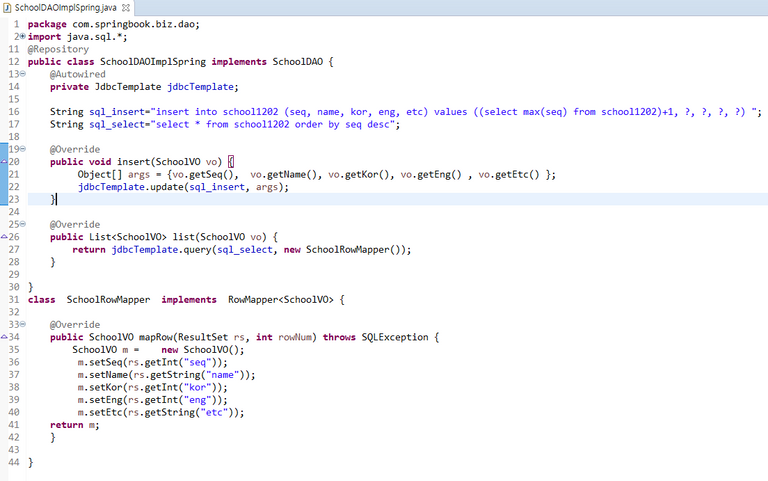This screenshot has height=481, width=768.
Task: Click the sql_insert variable on line 16
Action: (x=117, y=112)
